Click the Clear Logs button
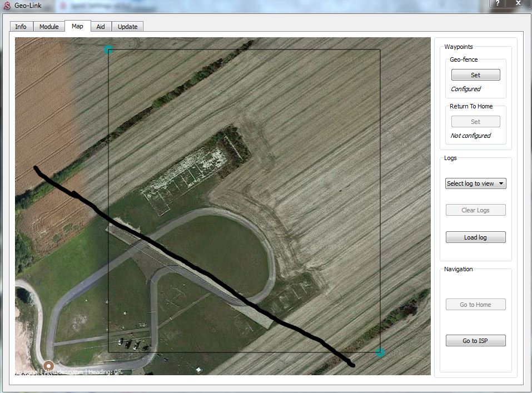 [x=475, y=210]
